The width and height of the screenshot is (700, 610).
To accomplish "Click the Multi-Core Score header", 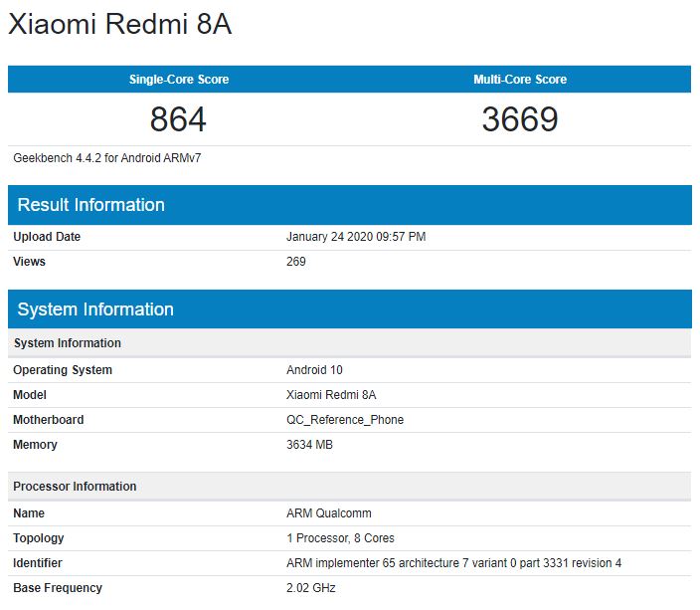I will (x=520, y=80).
